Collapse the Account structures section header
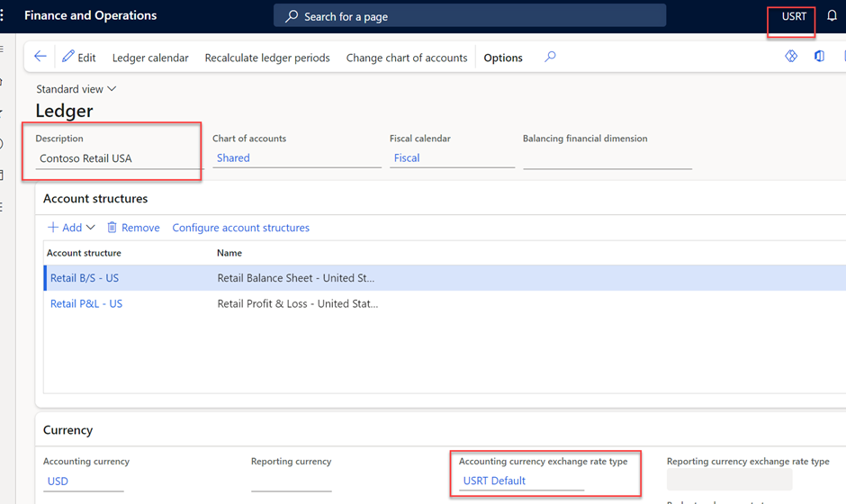The image size is (846, 504). coord(95,199)
